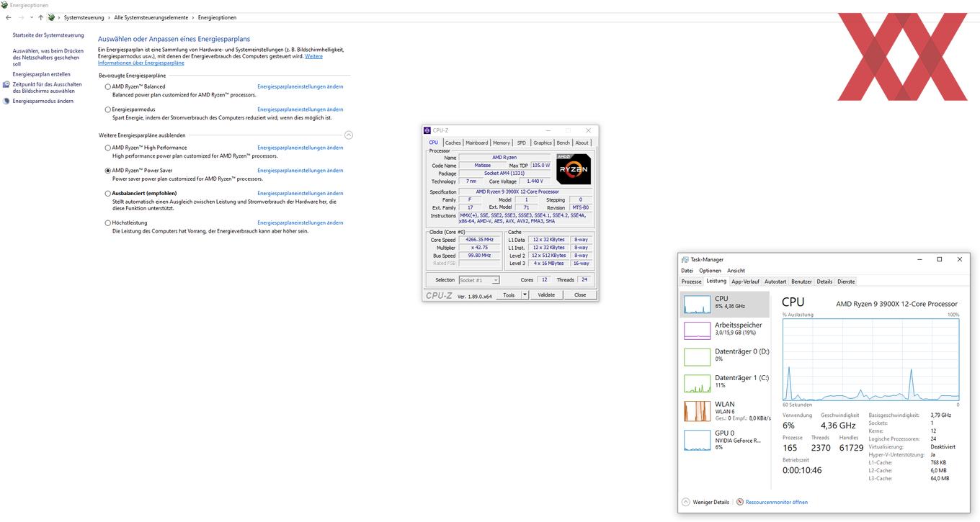
Task: Open Weitere Informationen über Energiesparpläne link
Action: coord(210,59)
